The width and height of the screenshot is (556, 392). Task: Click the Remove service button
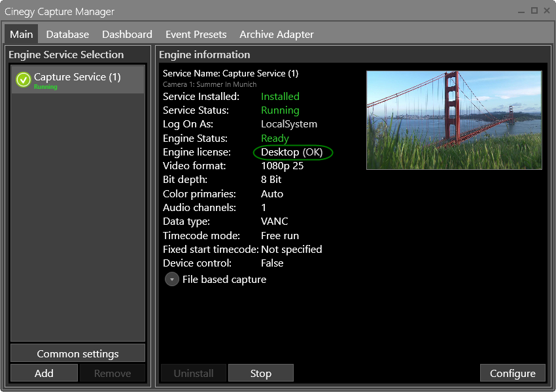[x=113, y=373]
